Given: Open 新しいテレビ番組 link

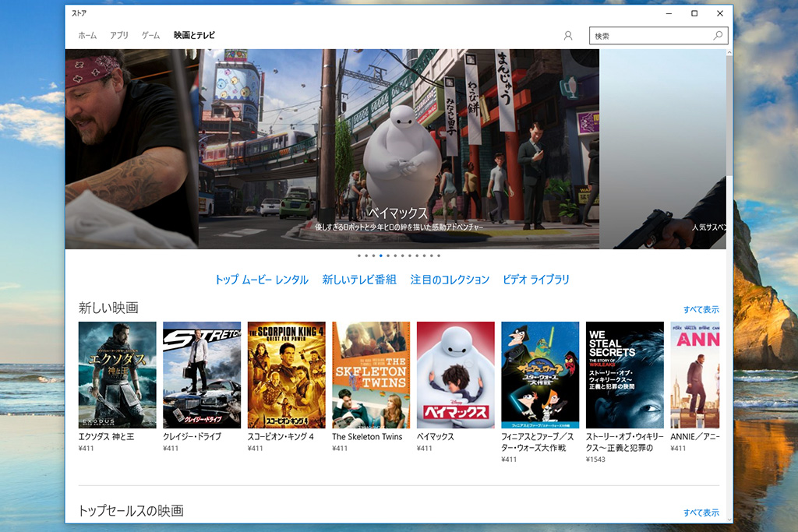Looking at the screenshot, I should click(x=359, y=280).
